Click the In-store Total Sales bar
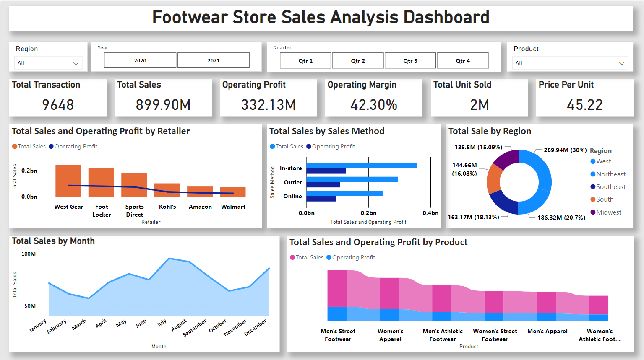 click(x=362, y=165)
